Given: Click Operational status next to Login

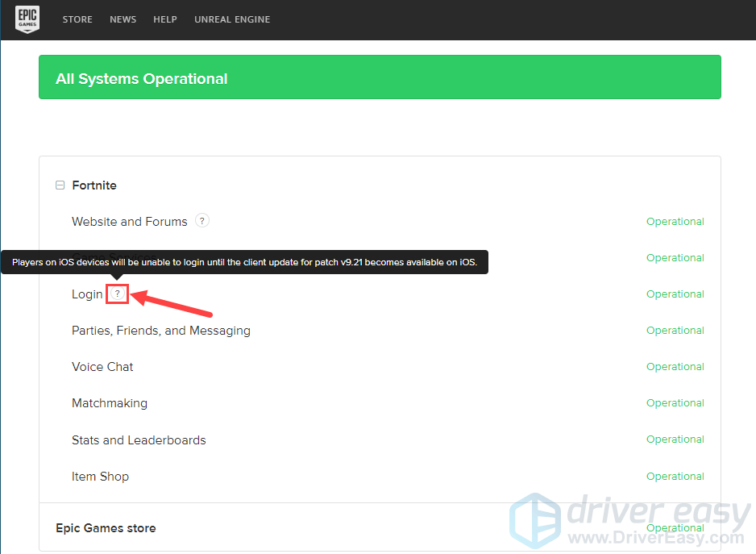Looking at the screenshot, I should coord(675,294).
